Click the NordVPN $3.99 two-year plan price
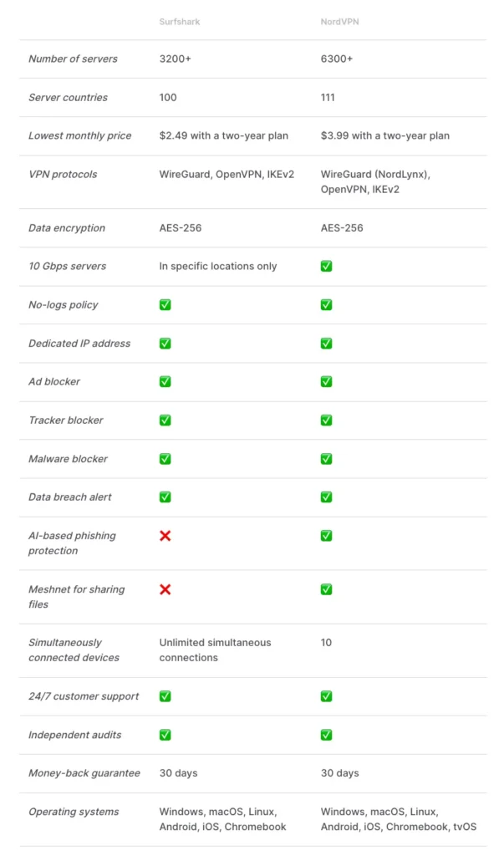The width and height of the screenshot is (504, 856). coord(384,135)
